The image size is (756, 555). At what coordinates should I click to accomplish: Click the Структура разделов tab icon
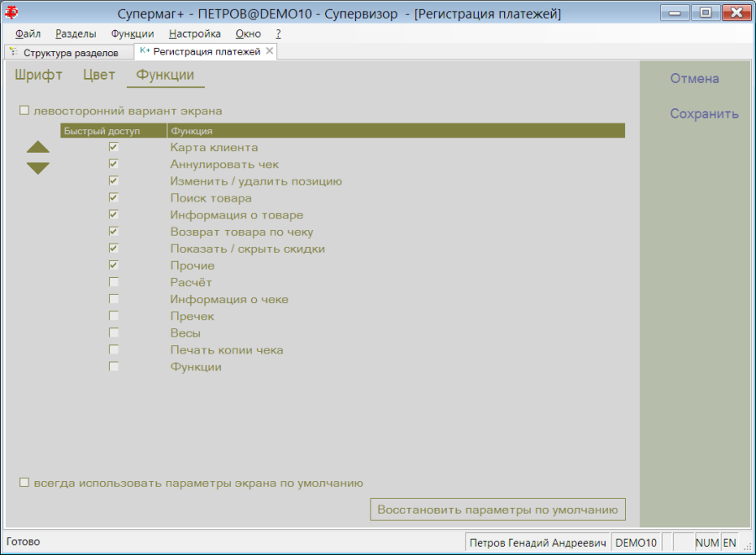click(13, 52)
